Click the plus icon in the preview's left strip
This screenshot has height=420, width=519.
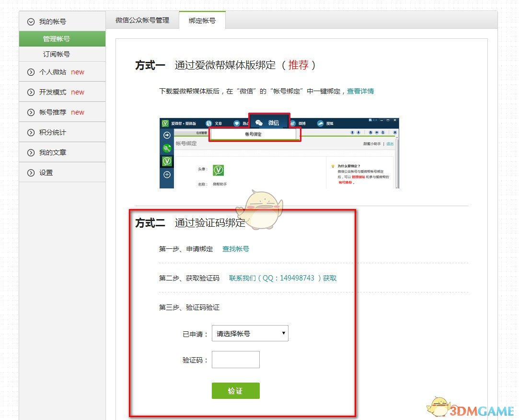pos(166,173)
